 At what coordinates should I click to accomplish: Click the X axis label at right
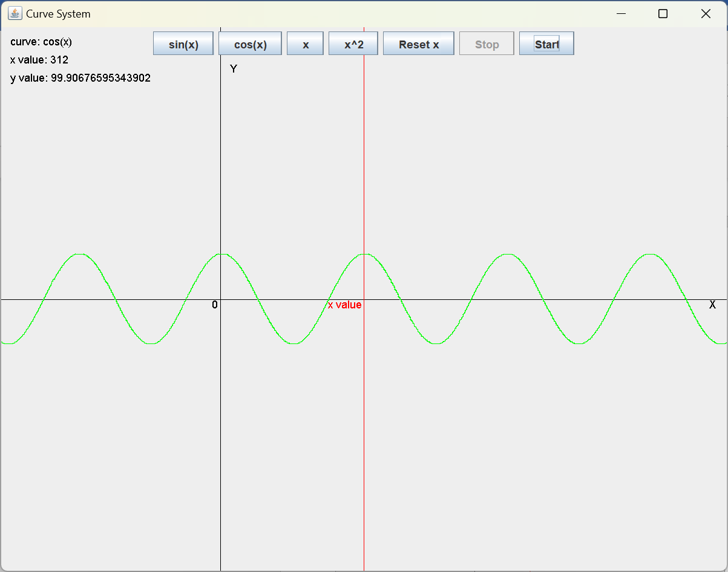click(x=712, y=305)
